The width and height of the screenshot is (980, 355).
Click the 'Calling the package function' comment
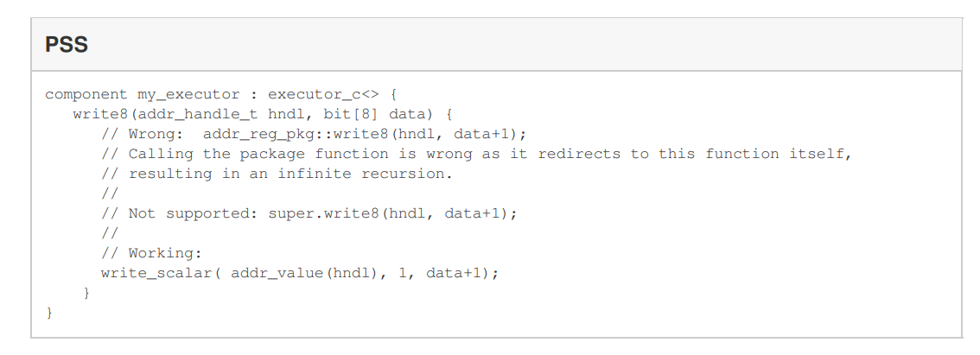(476, 154)
